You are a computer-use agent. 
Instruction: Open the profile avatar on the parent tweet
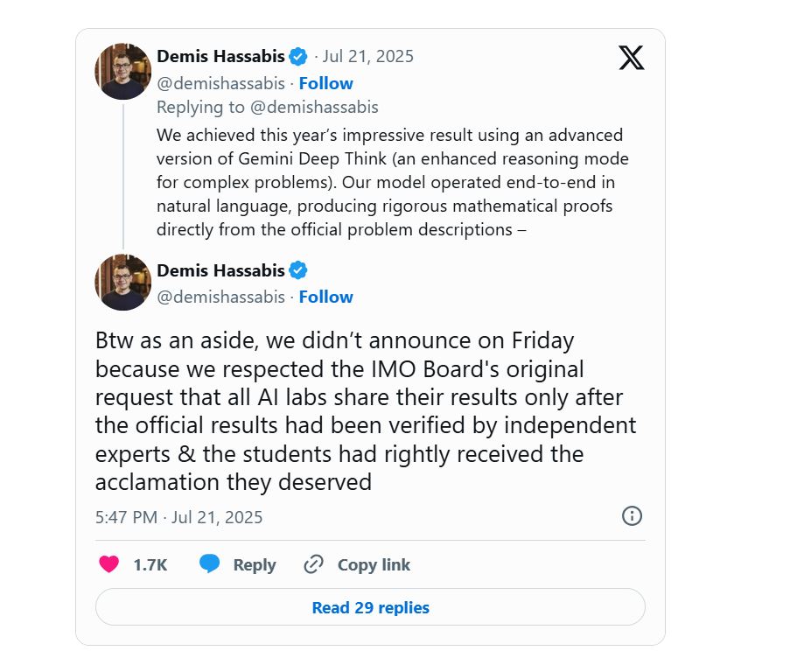tap(123, 71)
